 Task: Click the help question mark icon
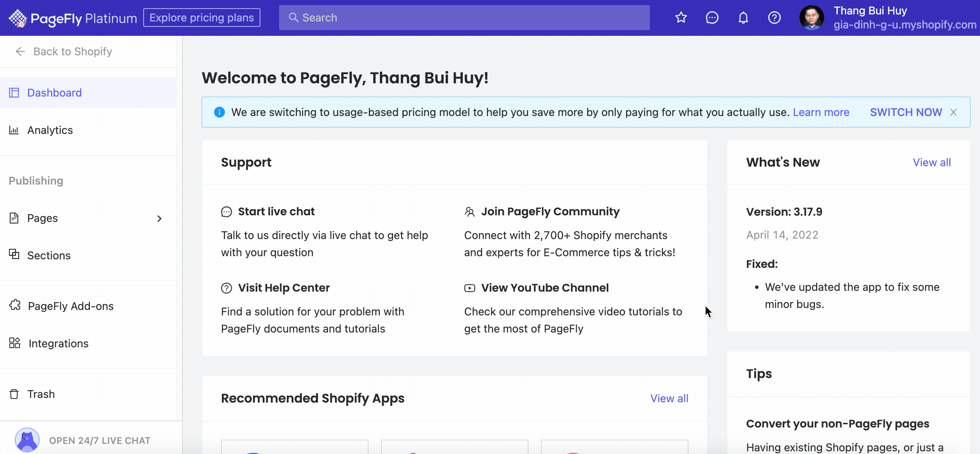click(x=774, y=18)
